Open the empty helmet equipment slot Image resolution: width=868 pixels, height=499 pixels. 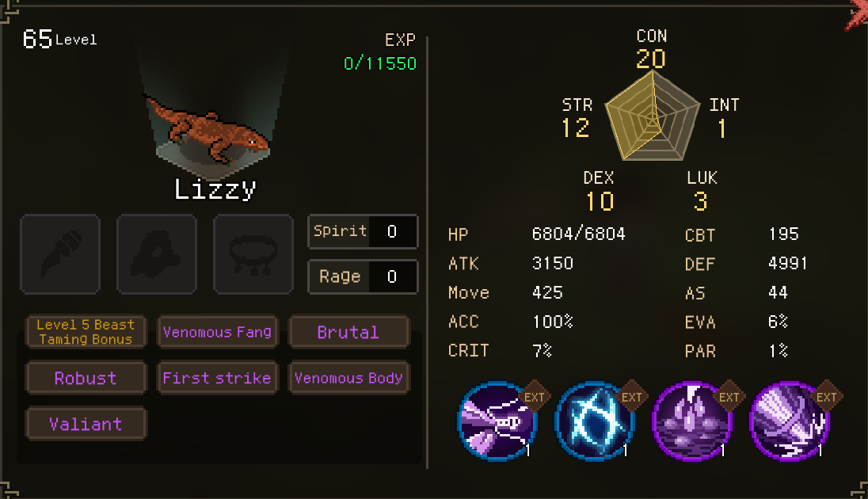(157, 254)
